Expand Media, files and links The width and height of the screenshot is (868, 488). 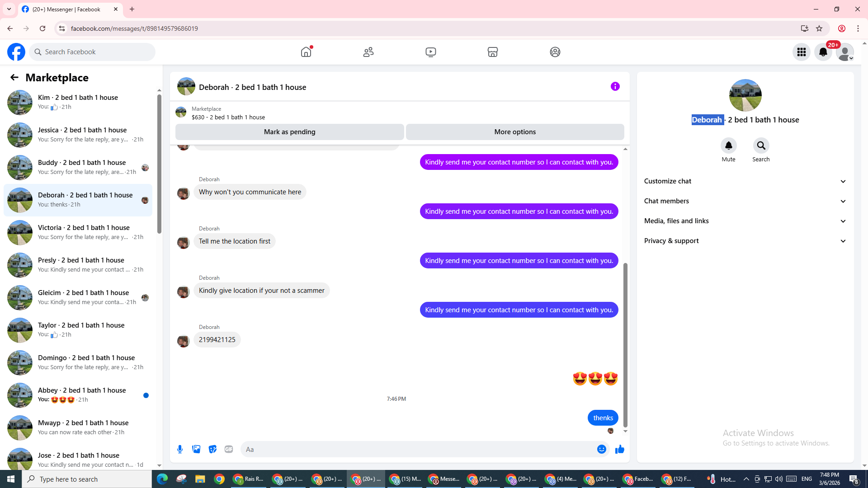point(745,221)
